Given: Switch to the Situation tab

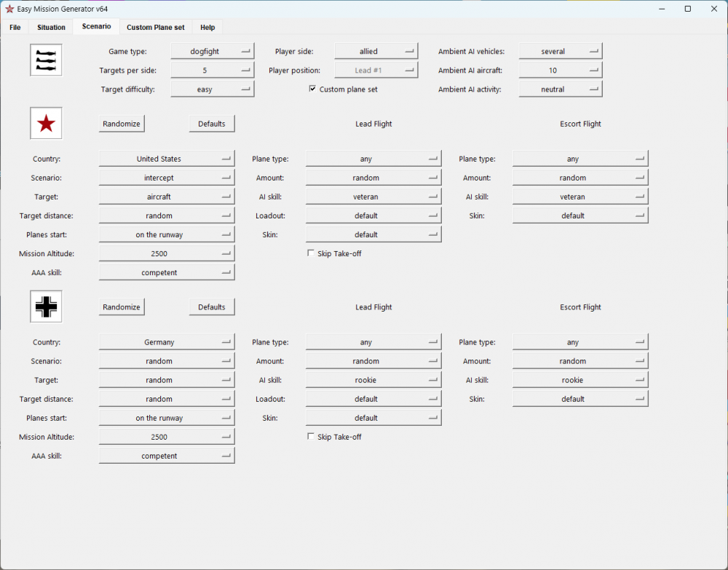Looking at the screenshot, I should coord(51,28).
